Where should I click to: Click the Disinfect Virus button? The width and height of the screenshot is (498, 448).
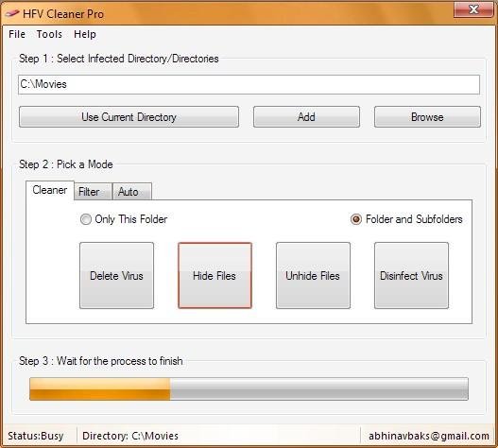pos(411,275)
